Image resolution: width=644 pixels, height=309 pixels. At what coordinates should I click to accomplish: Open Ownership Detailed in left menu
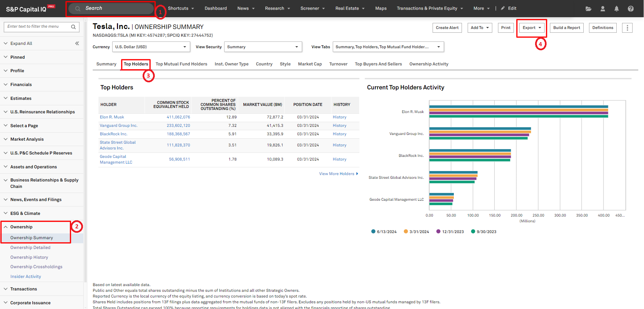30,248
